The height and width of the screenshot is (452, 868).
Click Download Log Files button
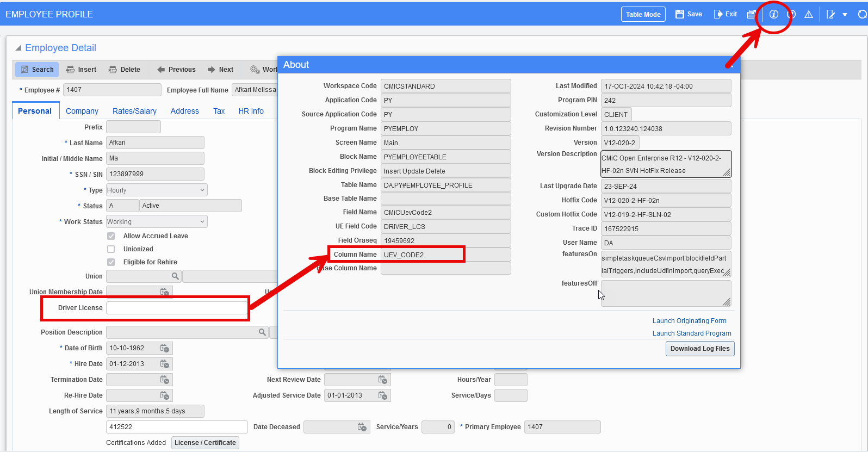(x=700, y=349)
